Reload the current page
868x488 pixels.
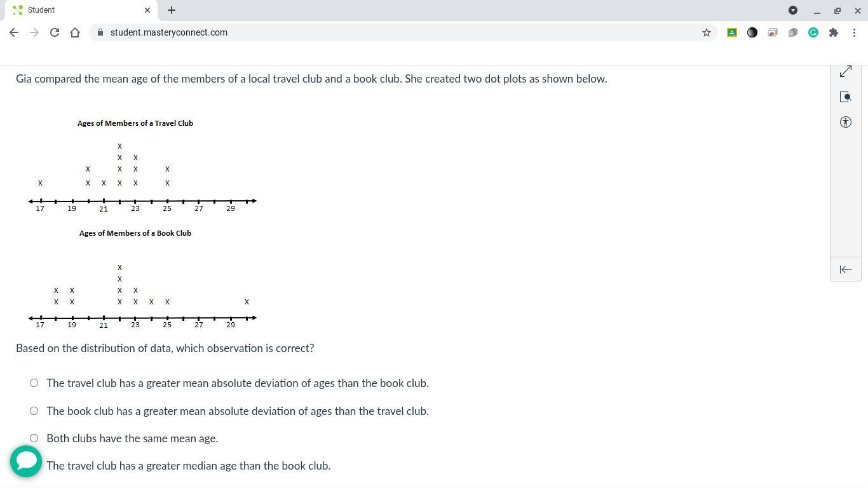pyautogui.click(x=55, y=32)
